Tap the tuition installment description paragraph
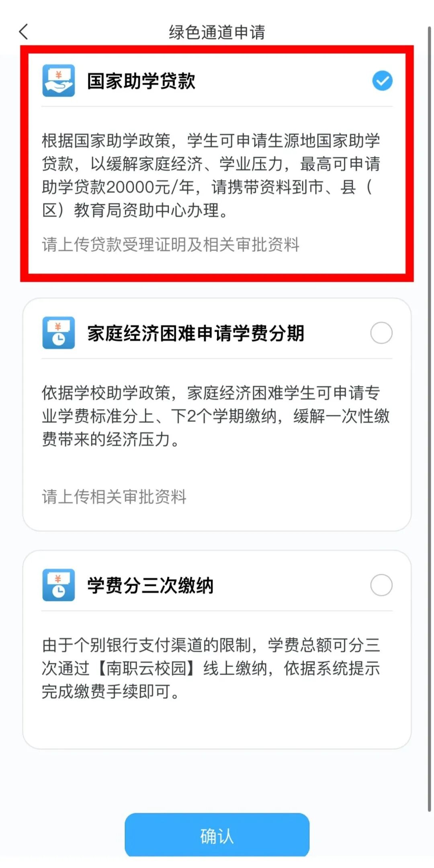The image size is (434, 868). coord(216,416)
